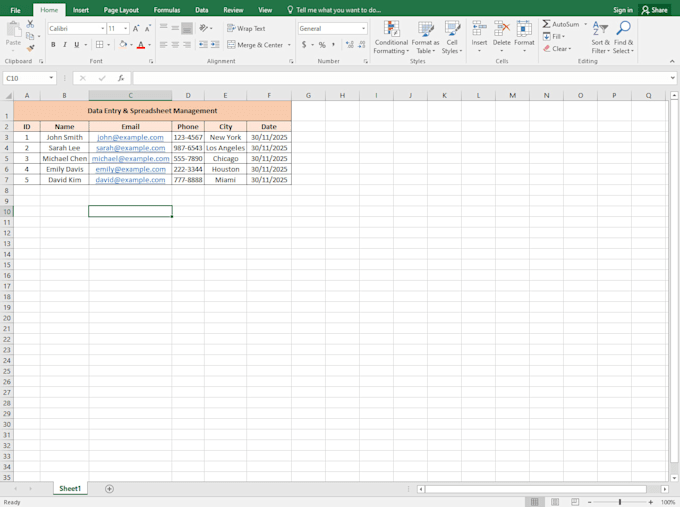Click the AutoSum button
The image size is (680, 507).
click(561, 24)
